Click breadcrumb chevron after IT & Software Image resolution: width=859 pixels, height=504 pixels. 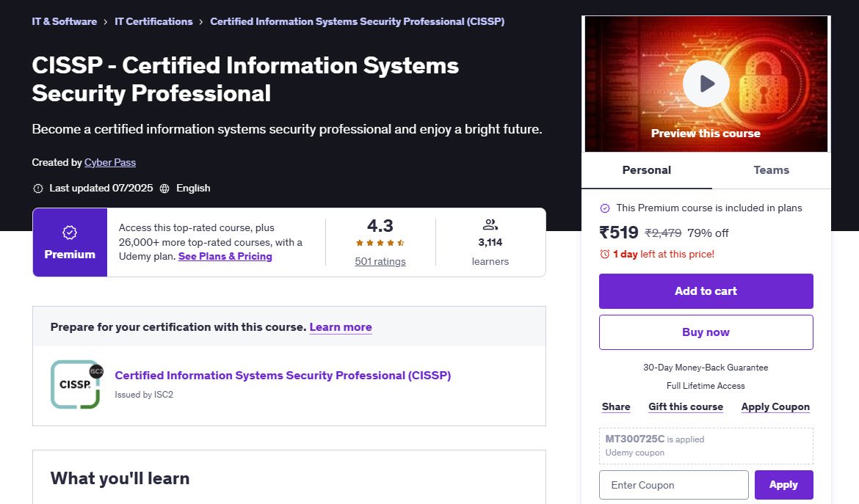[106, 22]
